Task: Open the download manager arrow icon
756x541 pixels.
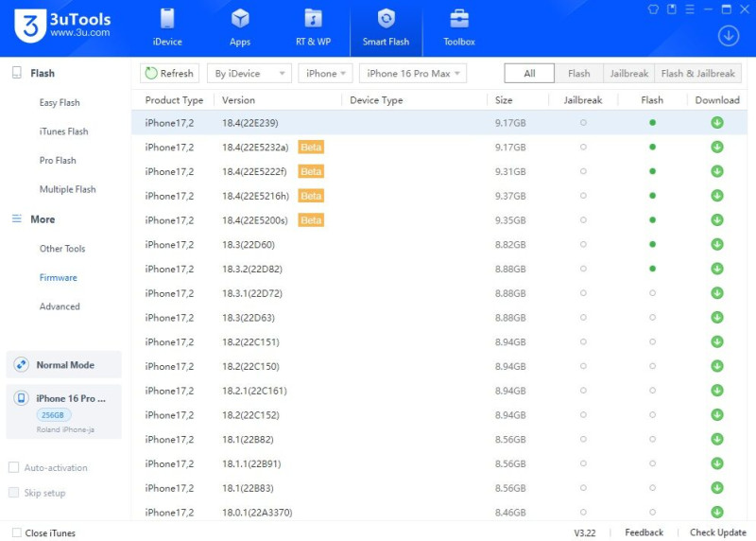Action: pyautogui.click(x=728, y=36)
